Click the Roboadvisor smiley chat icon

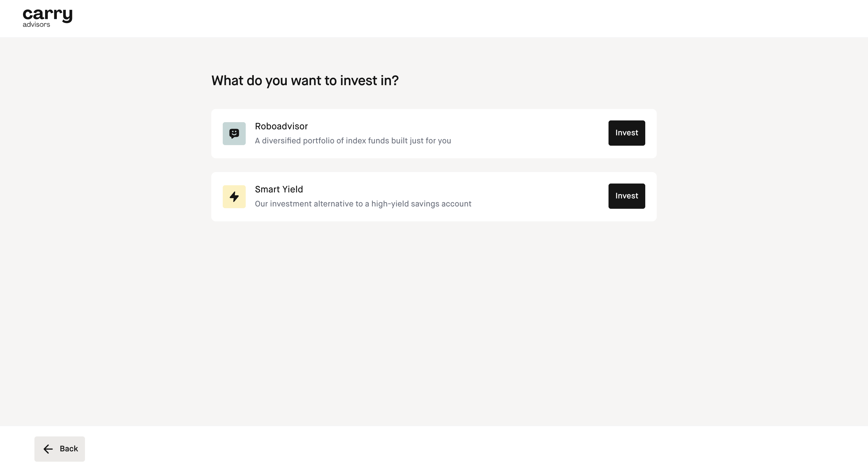[234, 134]
